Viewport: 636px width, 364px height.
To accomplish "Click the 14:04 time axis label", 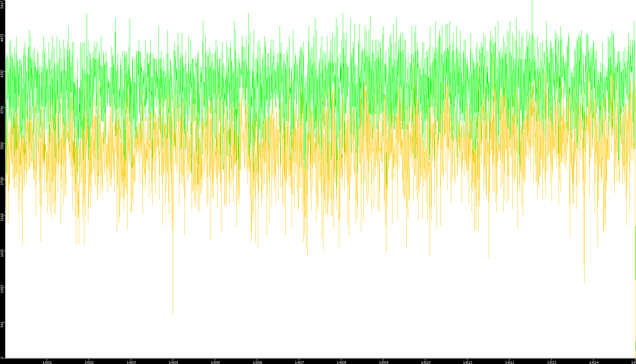I will pos(173,362).
